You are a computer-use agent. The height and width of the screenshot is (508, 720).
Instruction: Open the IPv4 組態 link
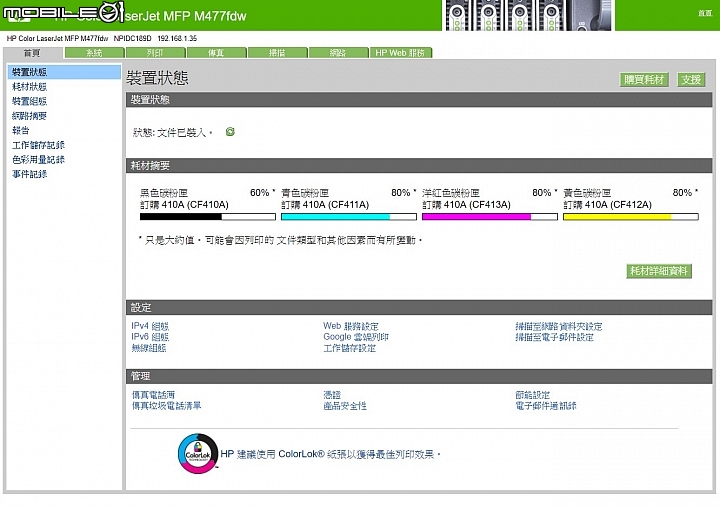150,326
